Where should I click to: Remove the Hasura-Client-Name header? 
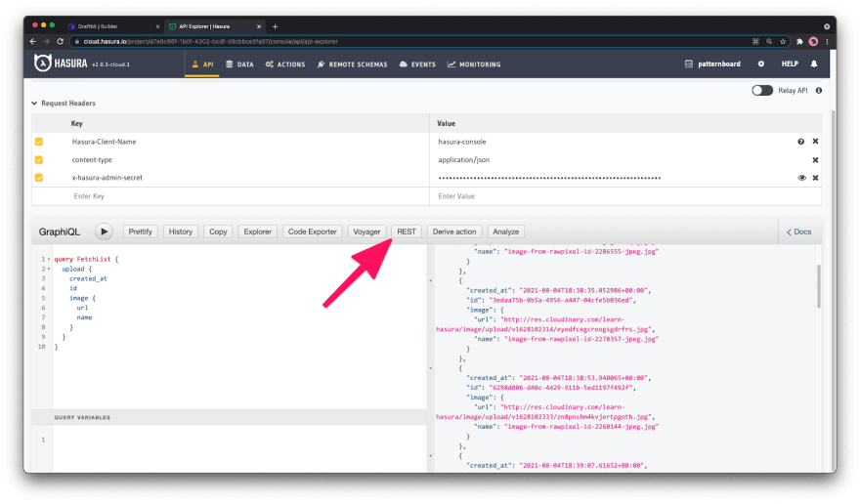816,142
